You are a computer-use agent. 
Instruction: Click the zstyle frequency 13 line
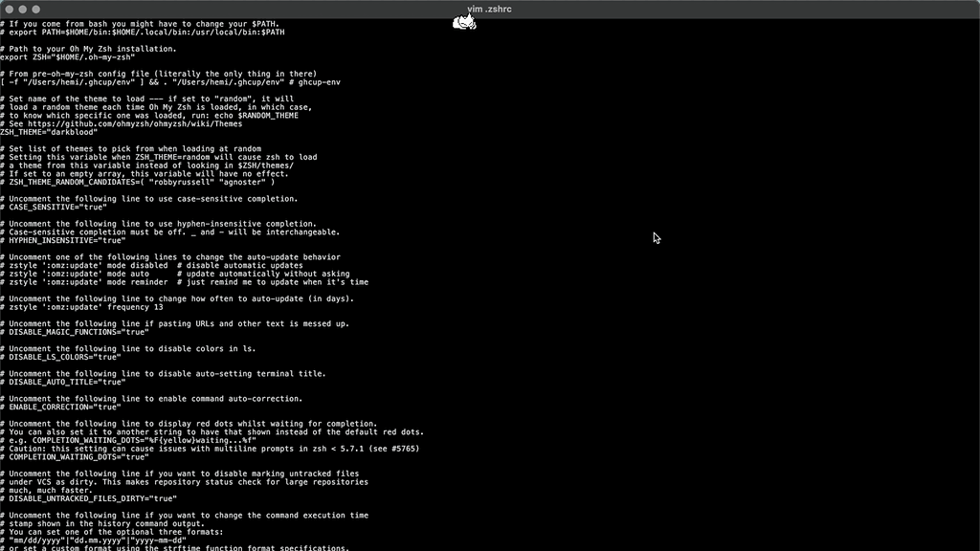(84, 307)
